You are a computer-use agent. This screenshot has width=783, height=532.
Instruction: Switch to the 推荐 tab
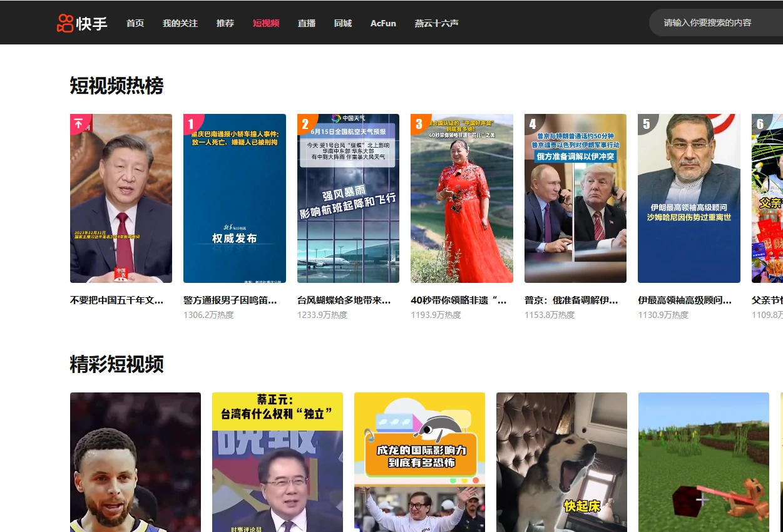tap(225, 23)
